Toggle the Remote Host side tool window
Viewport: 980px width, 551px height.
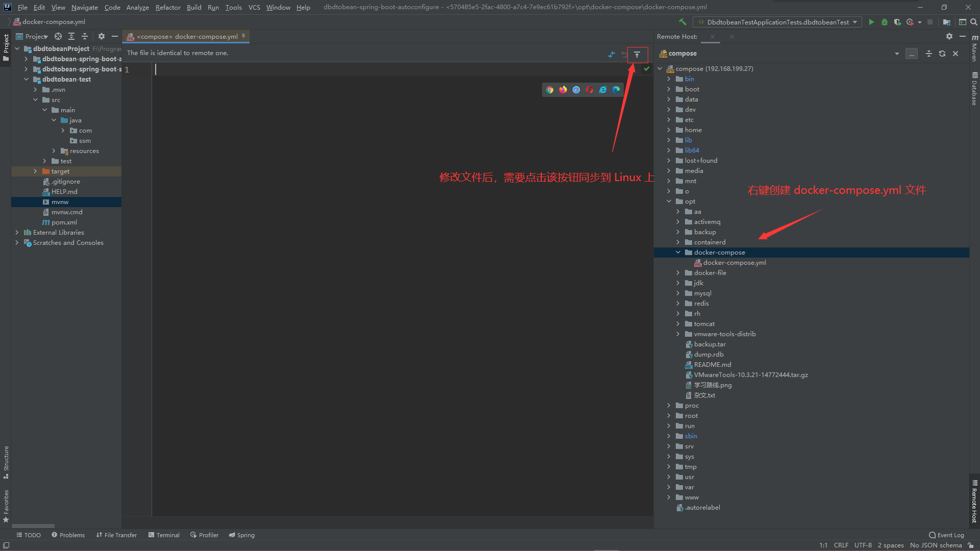coord(974,503)
